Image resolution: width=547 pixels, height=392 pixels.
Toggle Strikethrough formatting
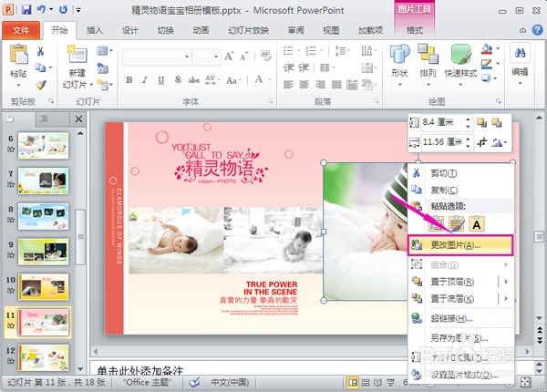pyautogui.click(x=194, y=80)
